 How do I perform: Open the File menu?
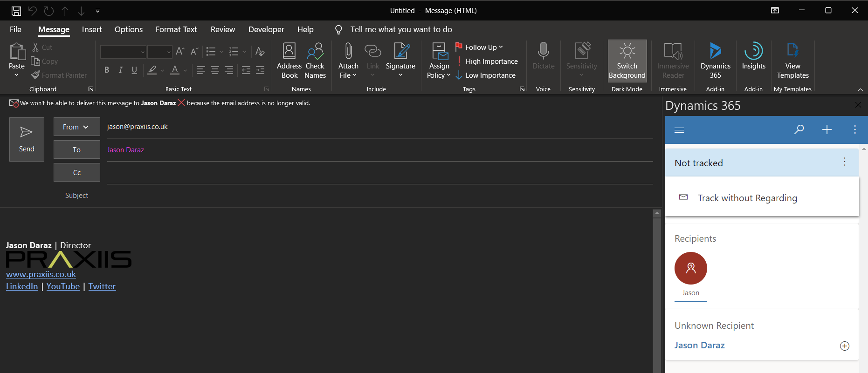coord(15,29)
